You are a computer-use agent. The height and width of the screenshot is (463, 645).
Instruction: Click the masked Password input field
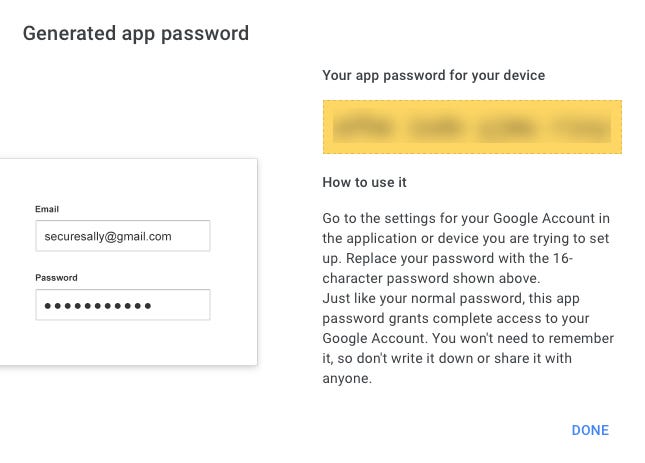tap(122, 304)
